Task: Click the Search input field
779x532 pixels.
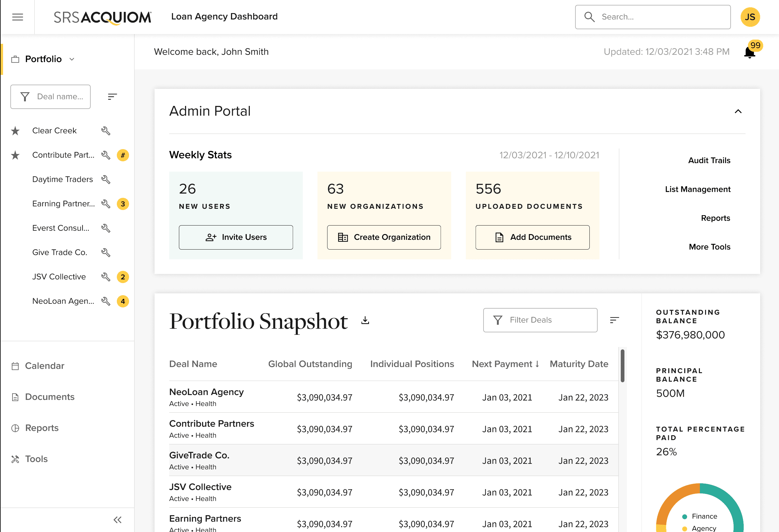Action: 653,17
